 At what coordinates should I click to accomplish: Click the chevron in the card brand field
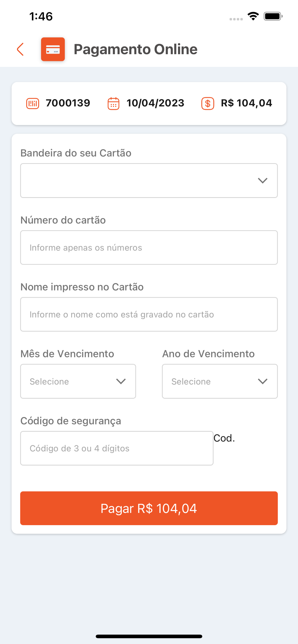click(x=263, y=181)
